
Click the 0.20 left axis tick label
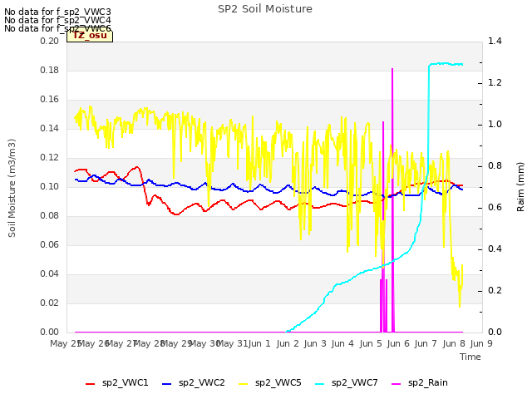coord(50,41)
